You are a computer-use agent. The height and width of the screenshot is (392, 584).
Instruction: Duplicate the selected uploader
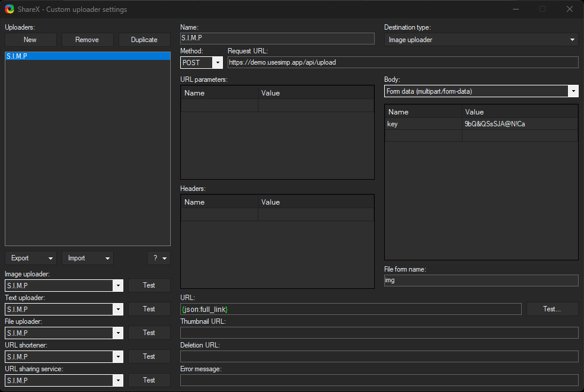coord(144,40)
